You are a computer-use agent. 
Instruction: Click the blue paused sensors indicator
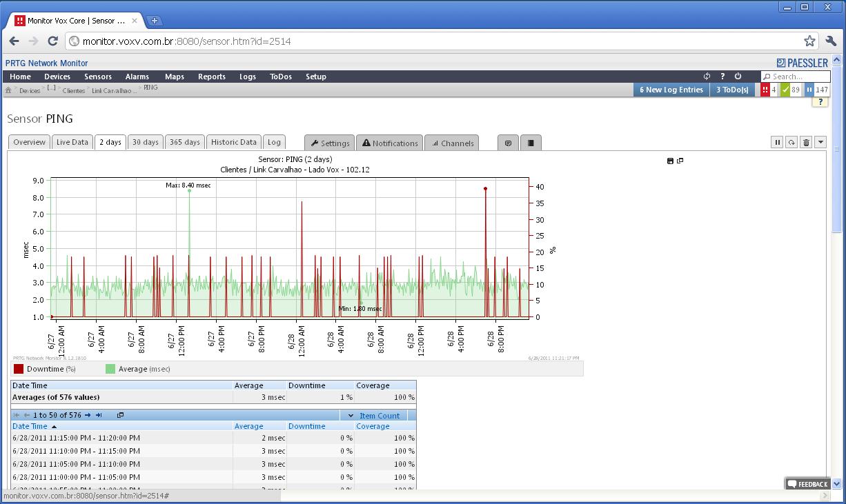817,90
